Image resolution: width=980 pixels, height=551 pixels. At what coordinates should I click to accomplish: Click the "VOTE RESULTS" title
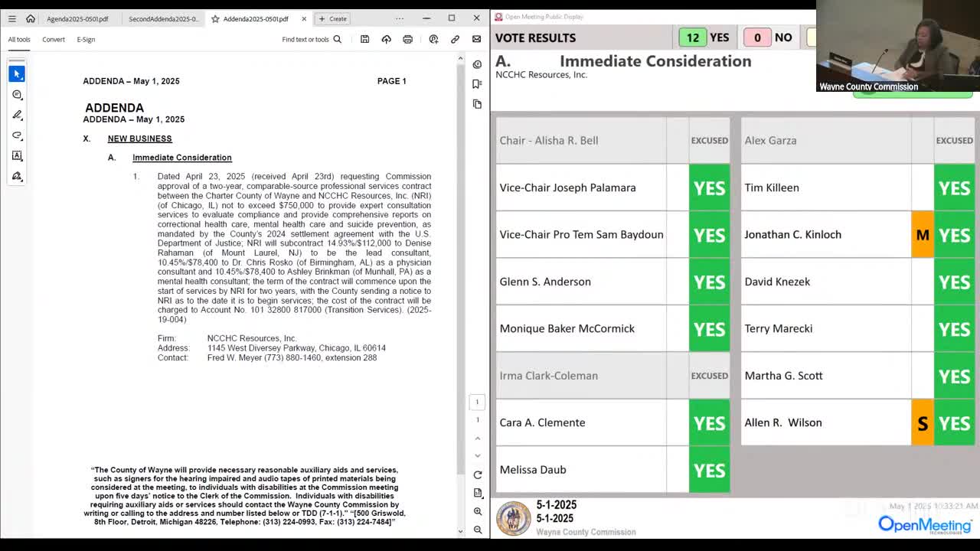click(x=535, y=37)
